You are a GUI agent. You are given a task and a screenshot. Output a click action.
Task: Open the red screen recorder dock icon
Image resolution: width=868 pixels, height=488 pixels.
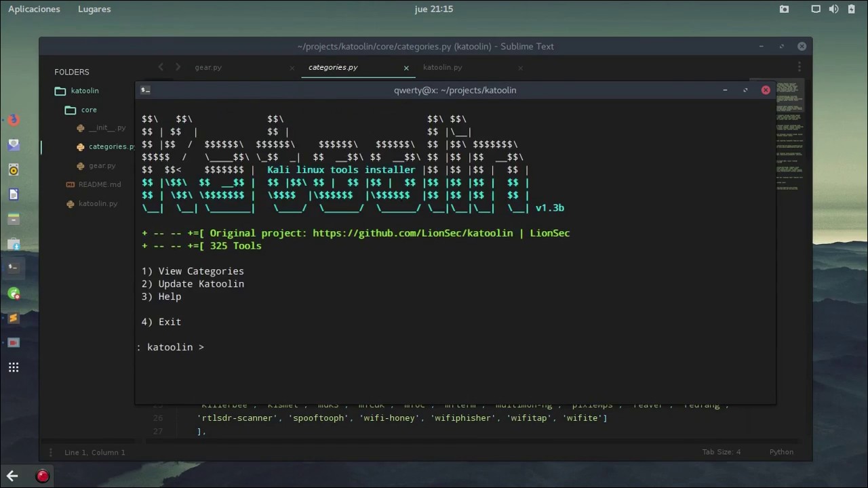[x=14, y=342]
